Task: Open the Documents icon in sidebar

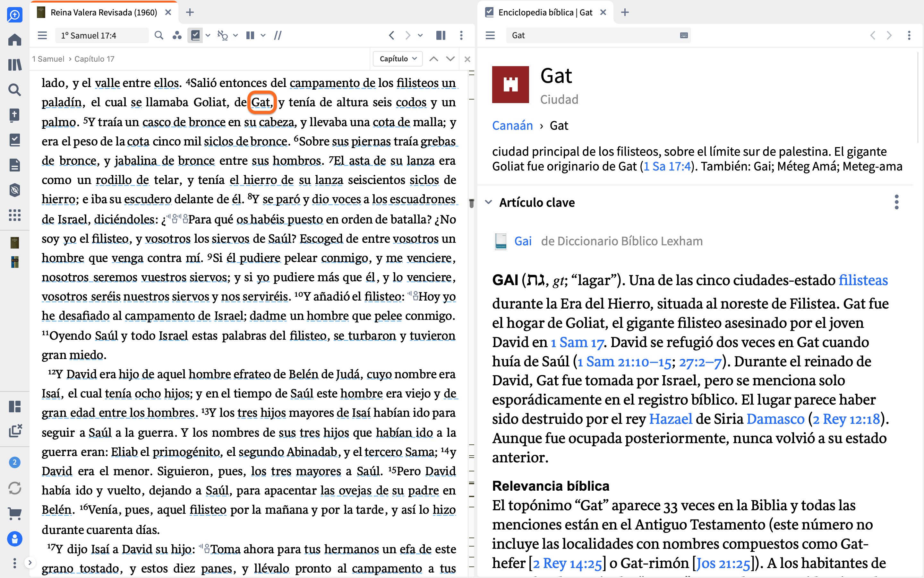Action: point(14,165)
